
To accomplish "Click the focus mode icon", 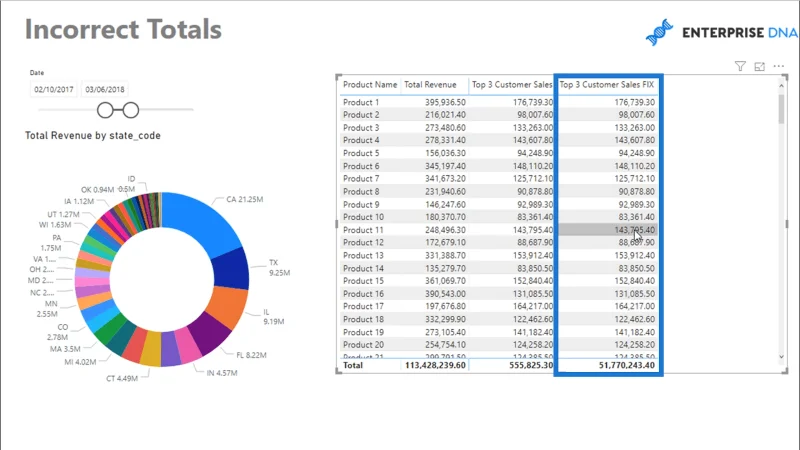I will pos(759,66).
